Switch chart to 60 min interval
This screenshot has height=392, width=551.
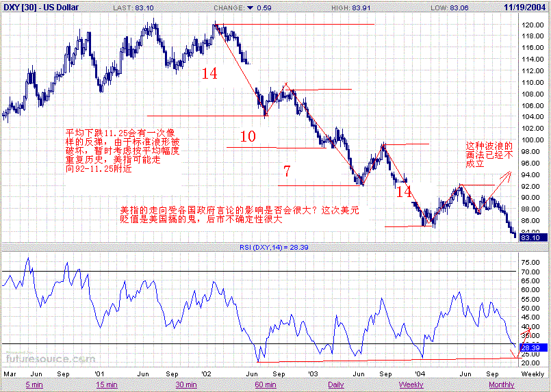[x=266, y=384]
